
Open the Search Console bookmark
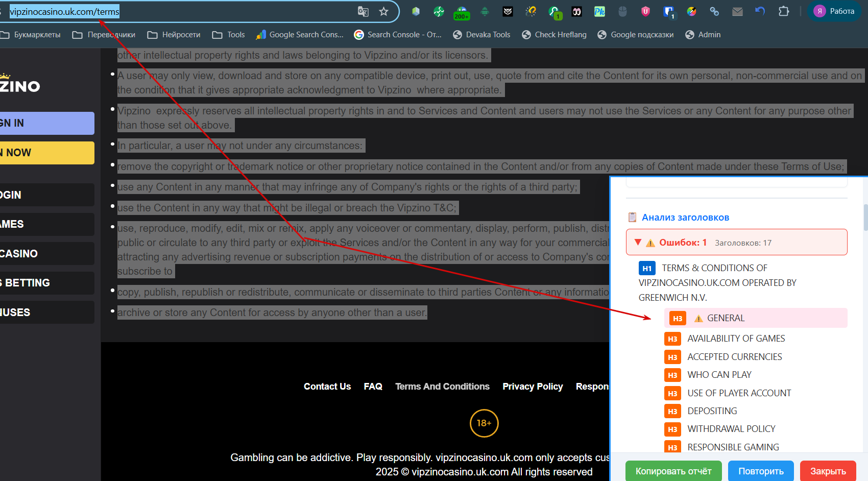398,35
